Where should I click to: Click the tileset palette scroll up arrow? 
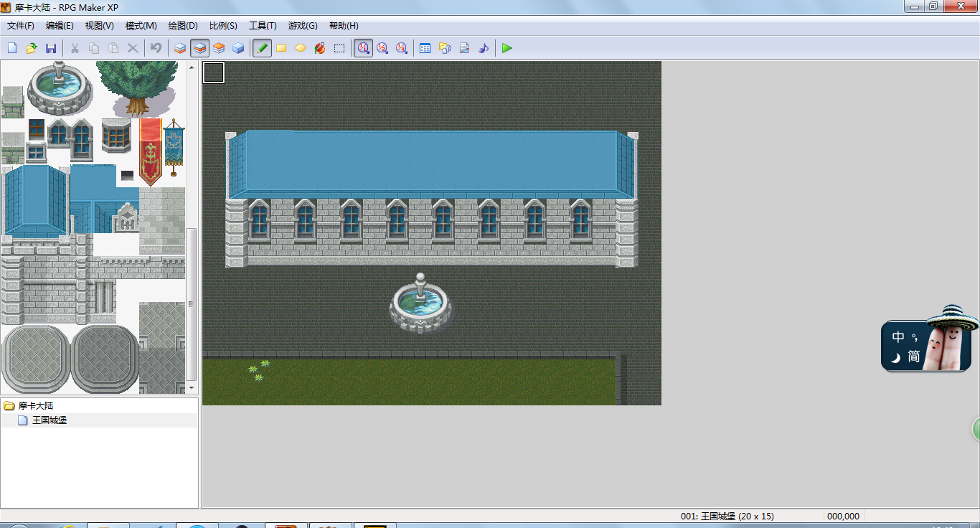(x=192, y=67)
